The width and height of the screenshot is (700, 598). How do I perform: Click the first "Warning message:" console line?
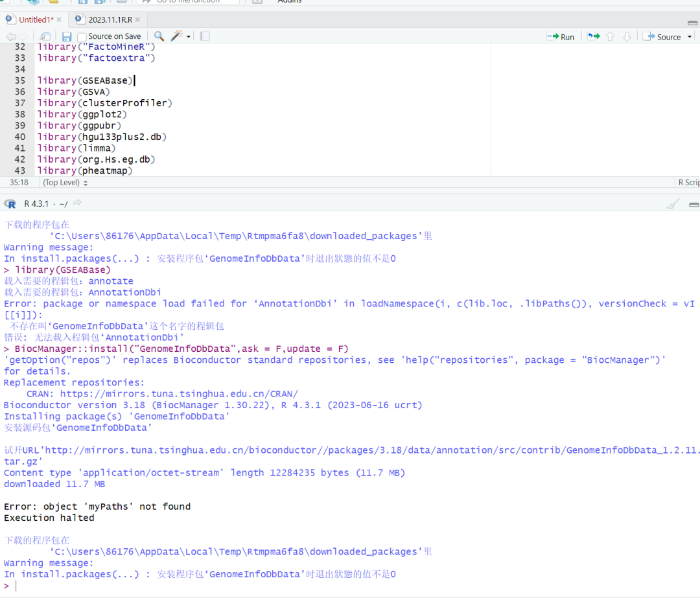tap(49, 247)
